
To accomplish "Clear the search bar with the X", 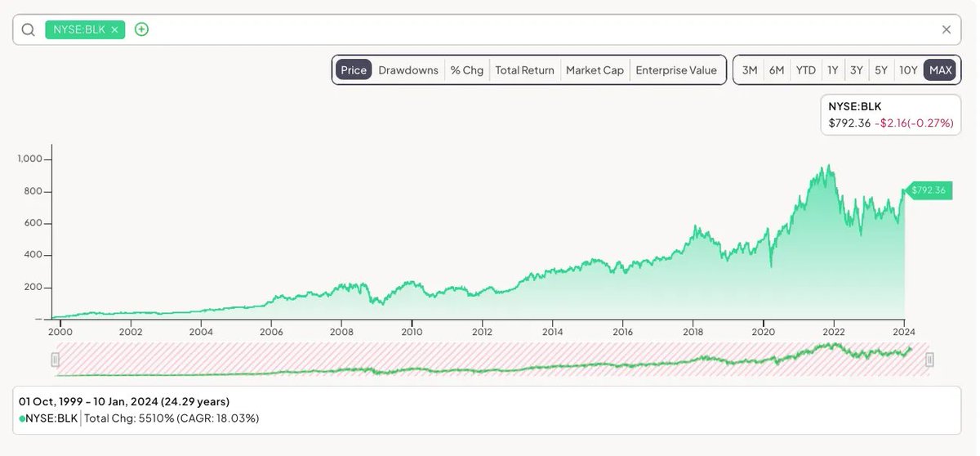I will [x=946, y=29].
